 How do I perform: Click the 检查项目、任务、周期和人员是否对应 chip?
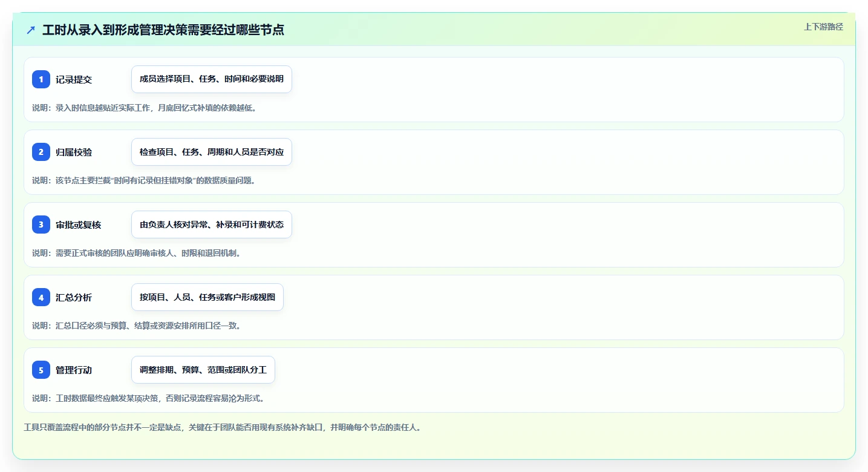pos(212,152)
